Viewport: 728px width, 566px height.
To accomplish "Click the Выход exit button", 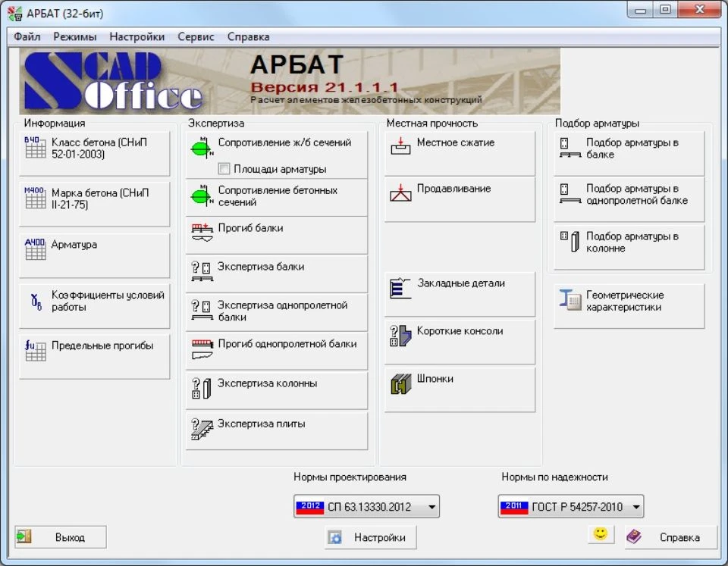I will point(61,537).
